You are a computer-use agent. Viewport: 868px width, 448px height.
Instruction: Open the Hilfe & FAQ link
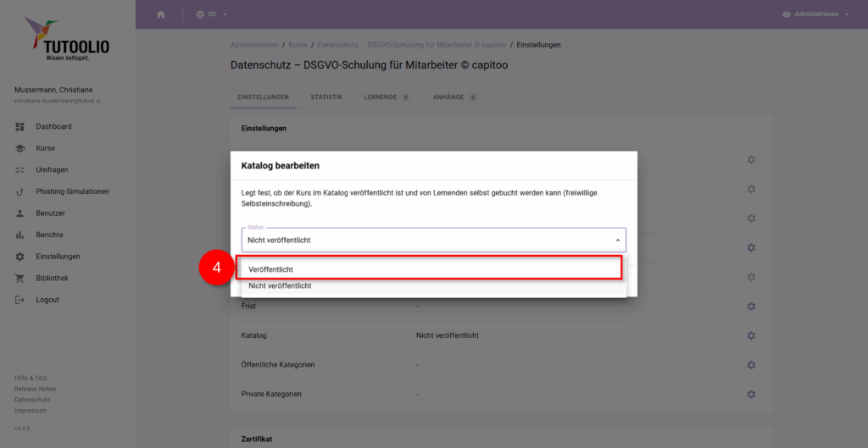(31, 378)
